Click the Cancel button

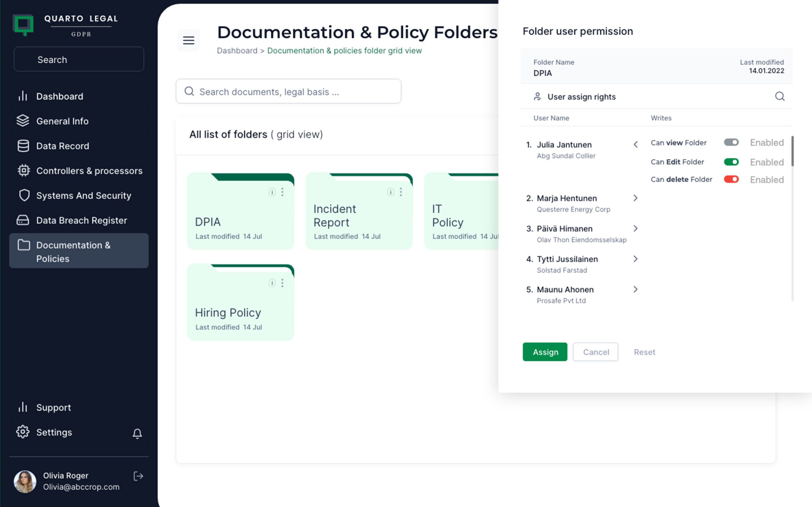coord(596,352)
